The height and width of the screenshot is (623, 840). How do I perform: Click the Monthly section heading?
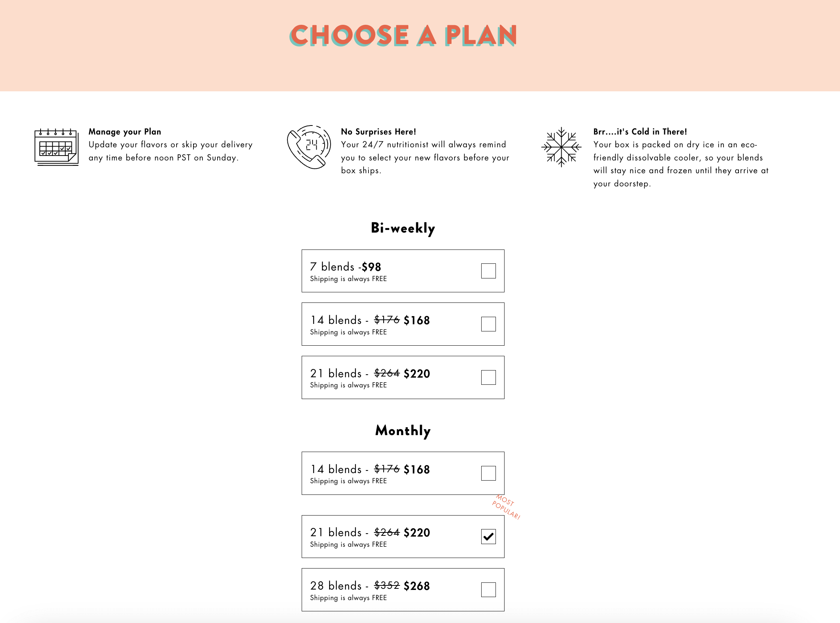click(x=403, y=431)
